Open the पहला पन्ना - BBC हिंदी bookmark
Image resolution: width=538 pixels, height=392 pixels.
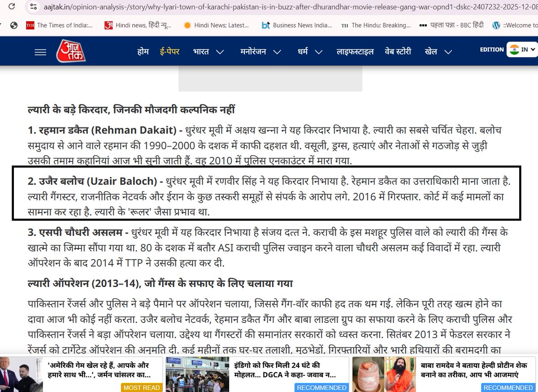[451, 26]
